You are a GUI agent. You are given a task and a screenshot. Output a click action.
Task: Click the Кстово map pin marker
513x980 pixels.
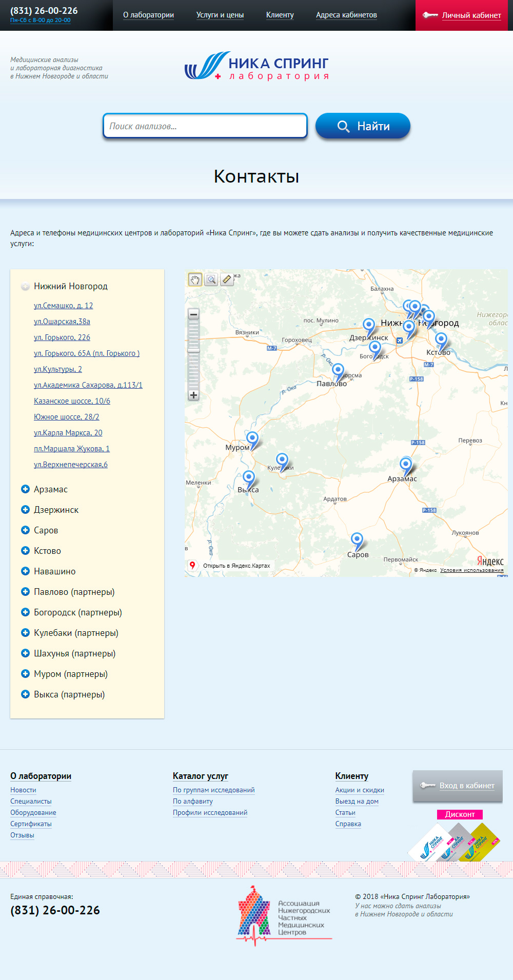tap(441, 339)
